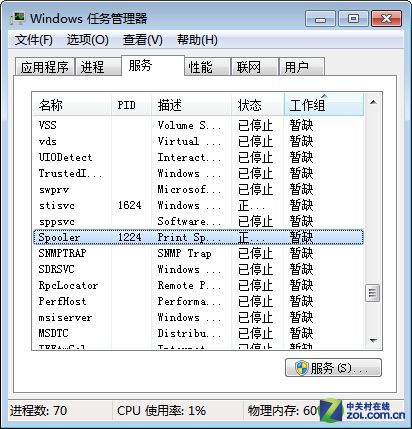Click the Software... description
Image resolution: width=412 pixels, height=429 pixels.
coord(189,221)
